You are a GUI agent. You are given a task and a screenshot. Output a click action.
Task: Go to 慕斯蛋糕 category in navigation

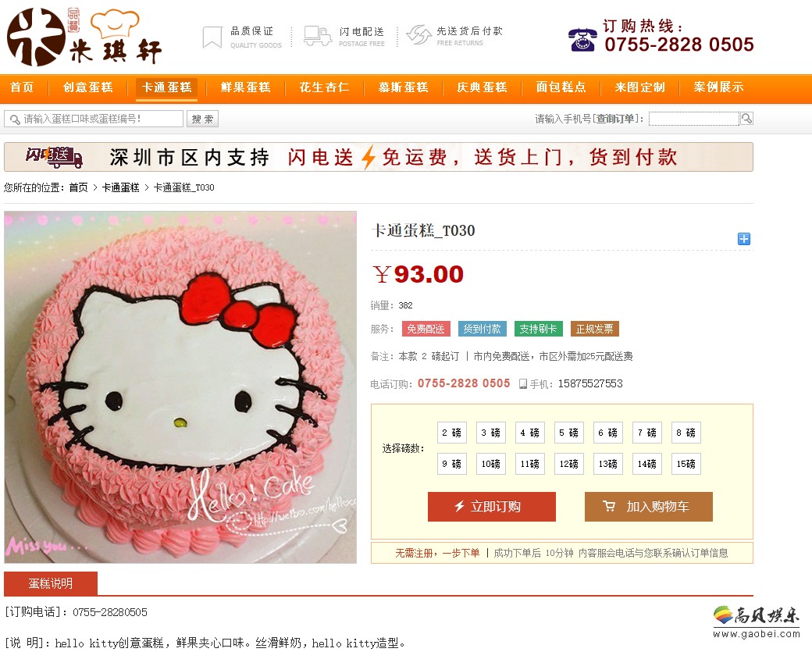[404, 87]
